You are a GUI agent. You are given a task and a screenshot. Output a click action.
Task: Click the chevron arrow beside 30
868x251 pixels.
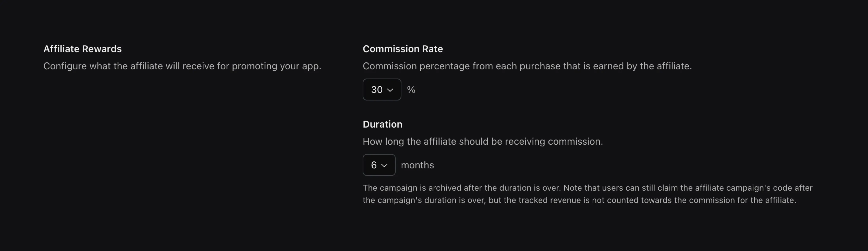click(390, 90)
